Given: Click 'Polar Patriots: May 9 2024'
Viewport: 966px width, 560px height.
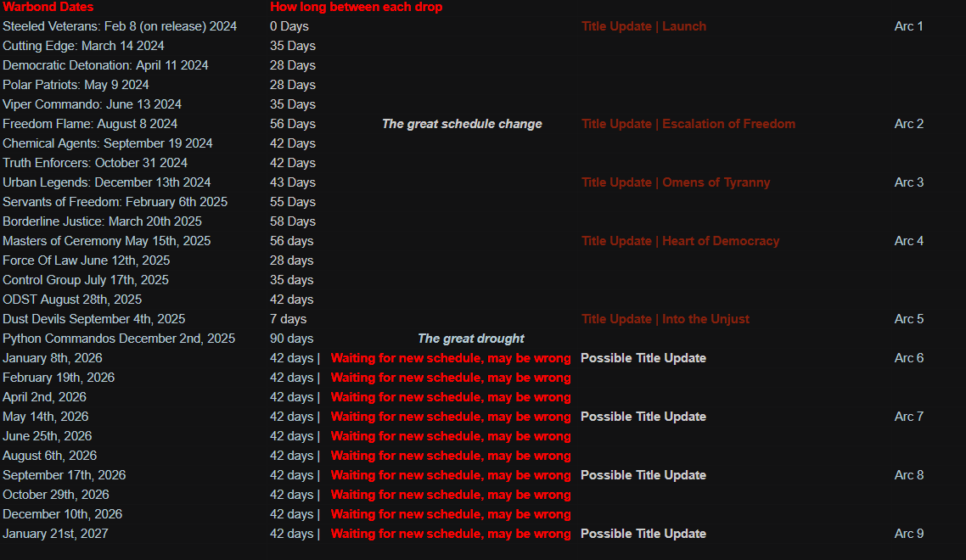Looking at the screenshot, I should pos(76,85).
